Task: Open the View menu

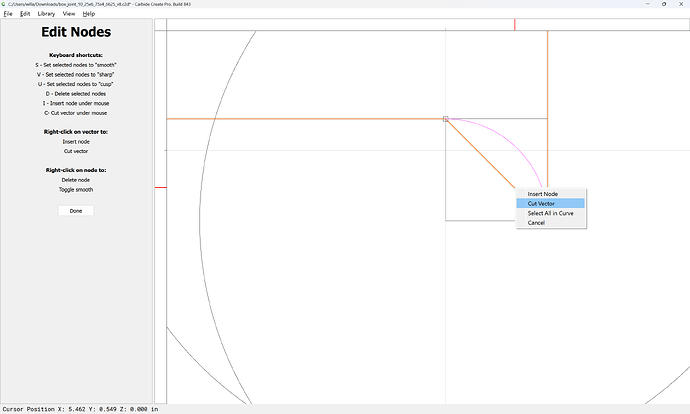Action: pos(69,14)
